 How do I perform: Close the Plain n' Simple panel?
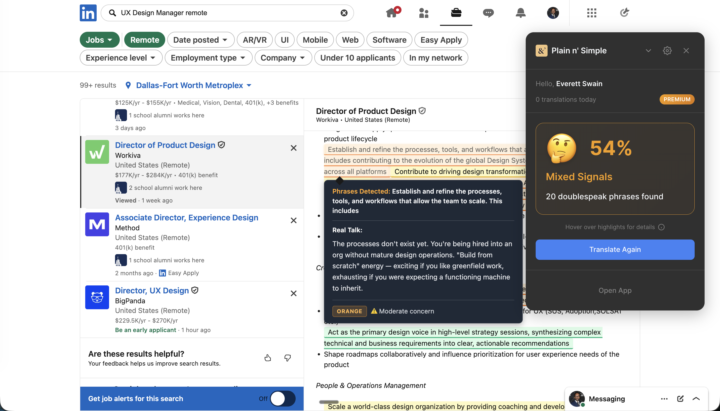tap(686, 51)
